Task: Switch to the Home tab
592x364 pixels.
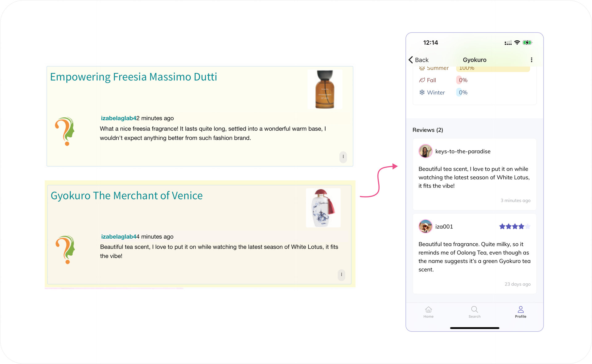Action: click(428, 312)
